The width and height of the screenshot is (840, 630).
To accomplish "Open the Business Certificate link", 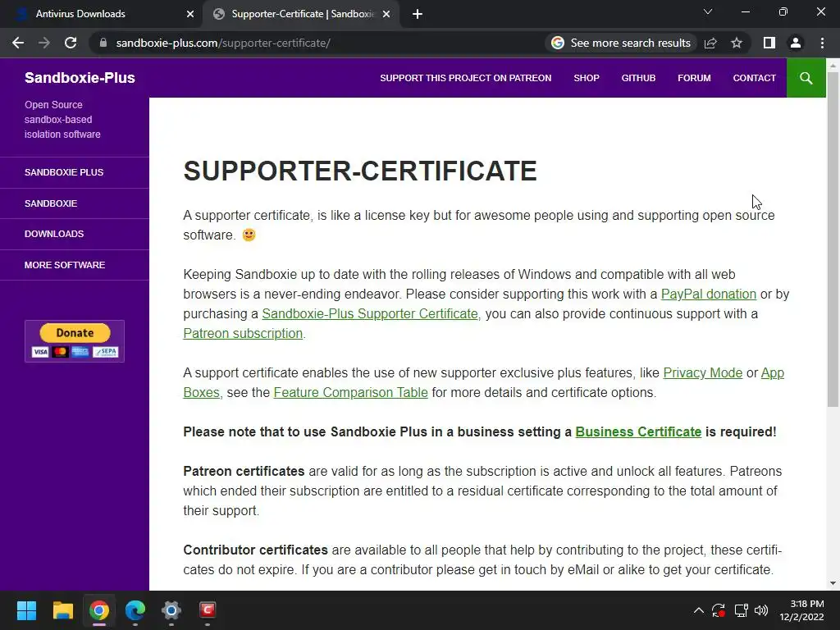I will [x=638, y=431].
